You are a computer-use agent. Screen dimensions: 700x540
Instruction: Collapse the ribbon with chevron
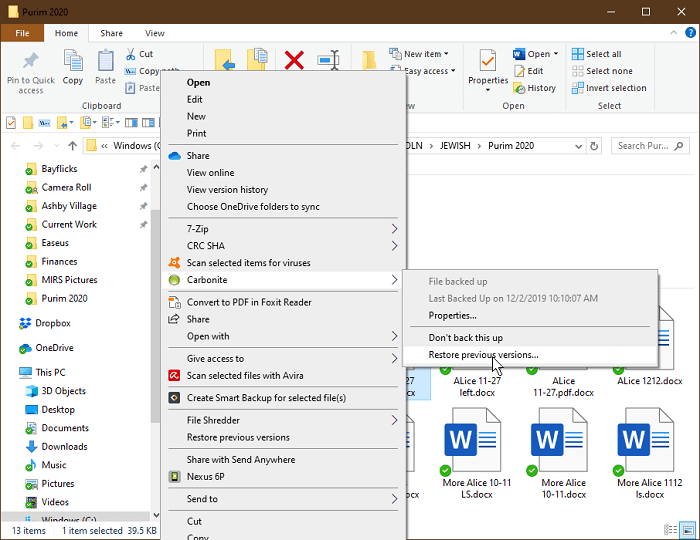[x=674, y=33]
